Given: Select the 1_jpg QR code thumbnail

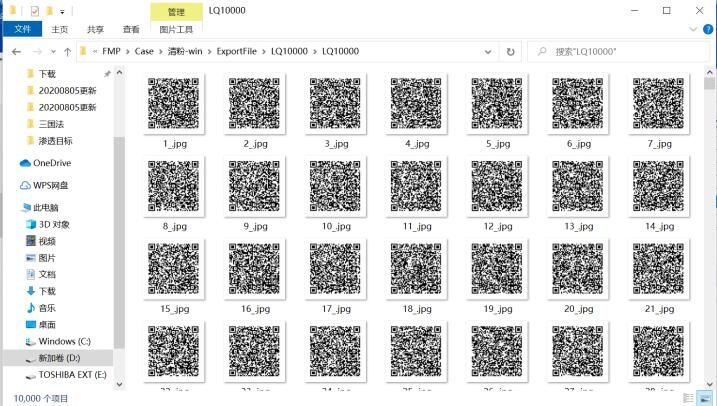Looking at the screenshot, I should (x=174, y=103).
